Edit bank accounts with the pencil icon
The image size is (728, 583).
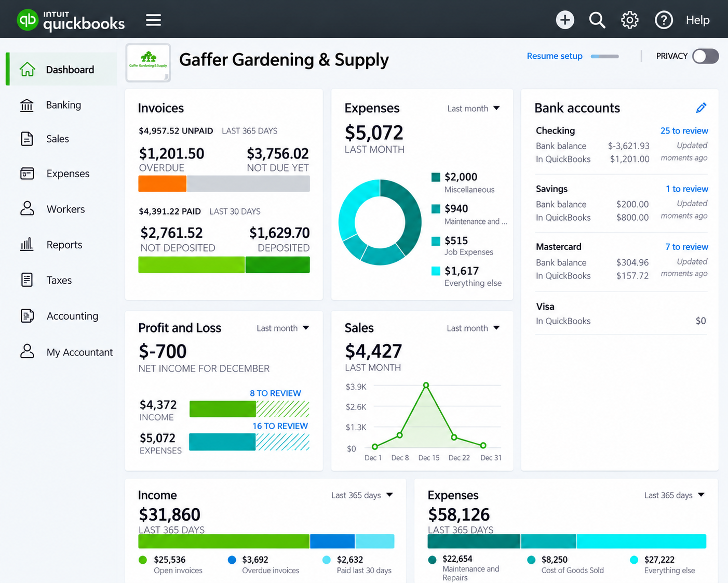click(x=701, y=108)
